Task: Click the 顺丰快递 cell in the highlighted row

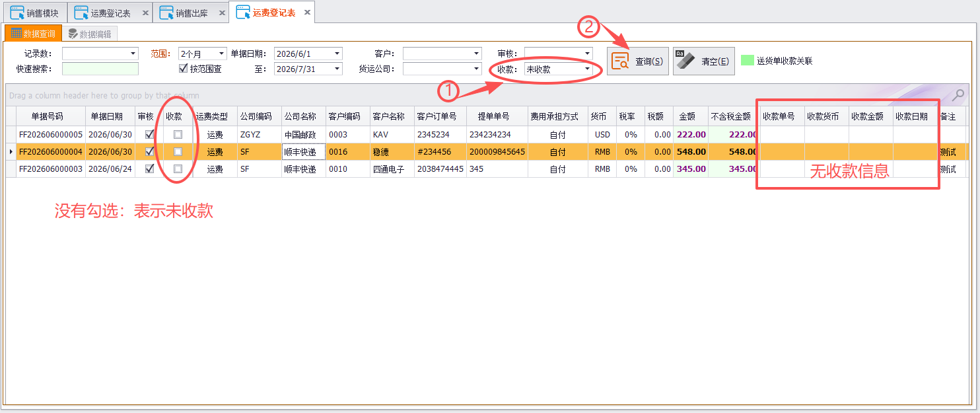Action: pyautogui.click(x=303, y=151)
